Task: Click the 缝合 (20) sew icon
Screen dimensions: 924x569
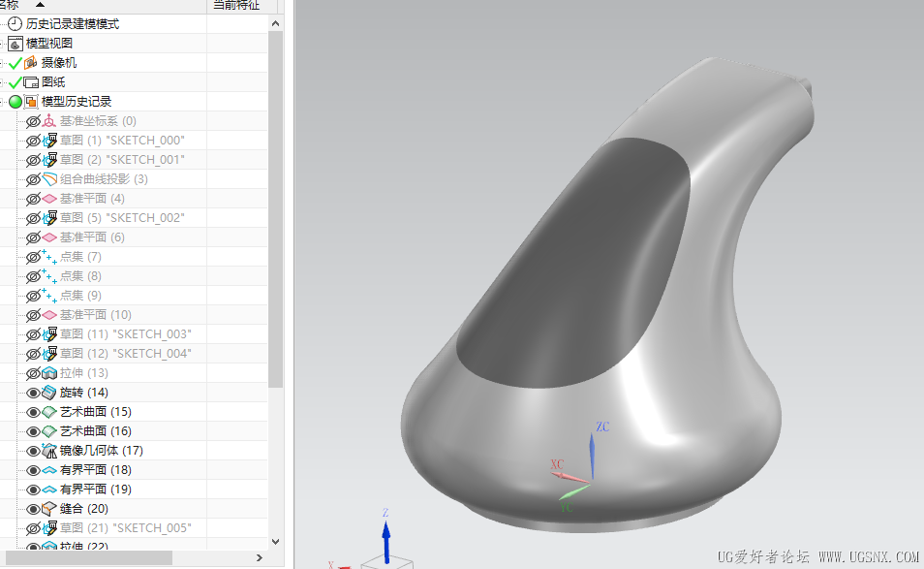Action: (x=49, y=508)
